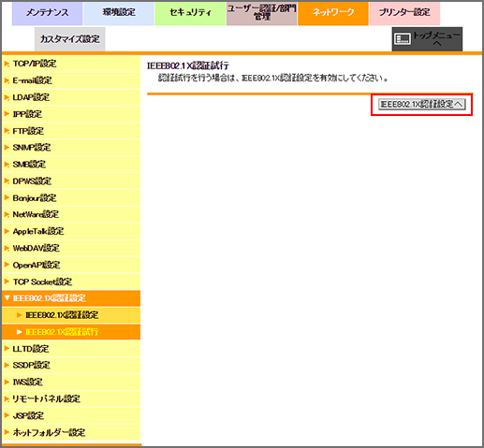
Task: Click arrow icon beside SNMP設定
Action: click(x=7, y=148)
